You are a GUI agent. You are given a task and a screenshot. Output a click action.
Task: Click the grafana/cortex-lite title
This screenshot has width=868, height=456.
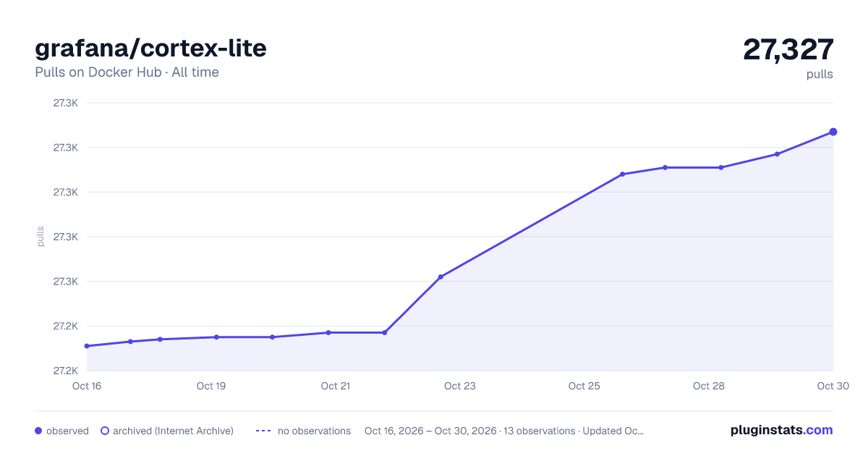(151, 48)
